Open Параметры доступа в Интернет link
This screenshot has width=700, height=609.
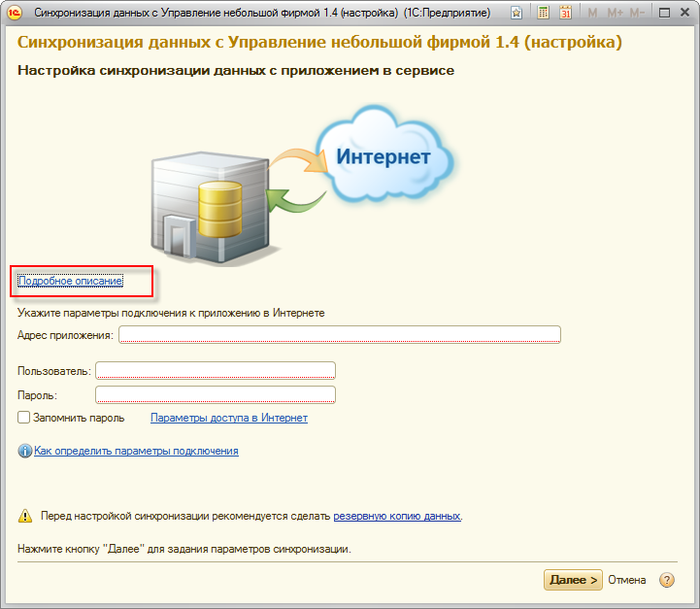point(229,418)
